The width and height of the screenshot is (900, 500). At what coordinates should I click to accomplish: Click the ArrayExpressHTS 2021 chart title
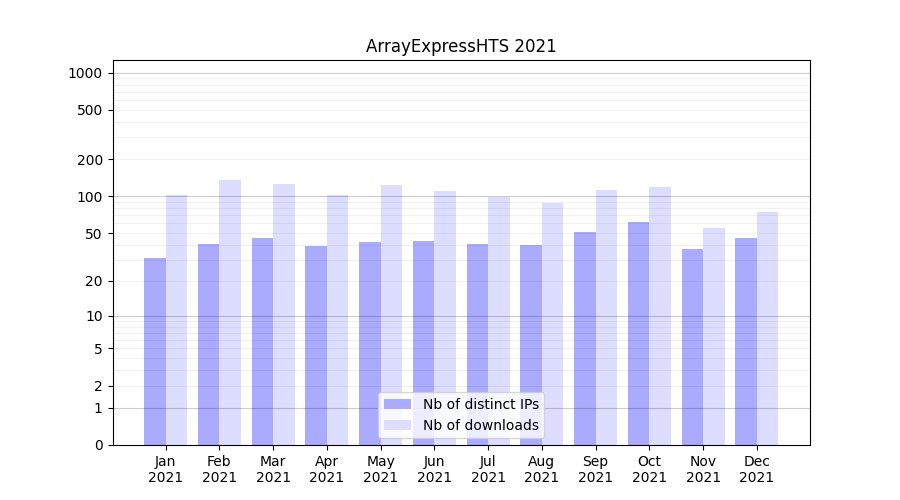click(x=461, y=46)
